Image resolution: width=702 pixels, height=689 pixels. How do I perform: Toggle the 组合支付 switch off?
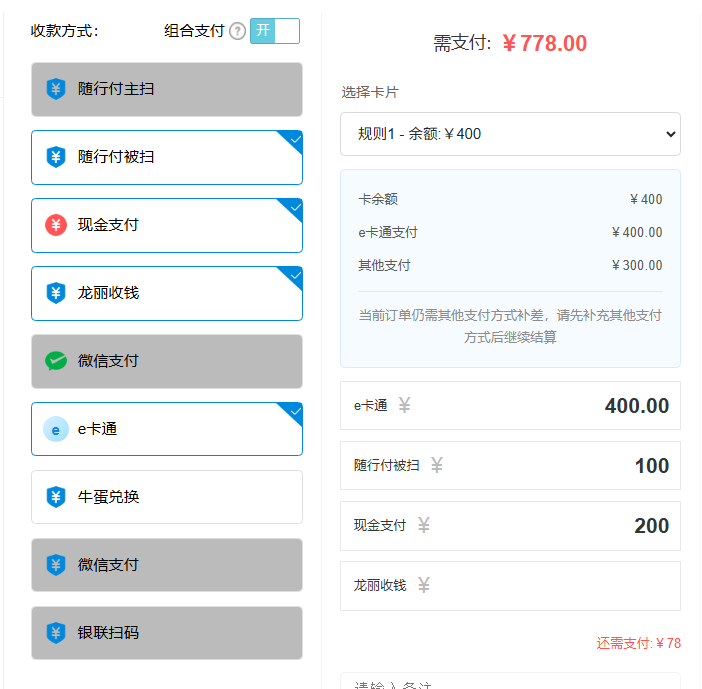point(274,31)
